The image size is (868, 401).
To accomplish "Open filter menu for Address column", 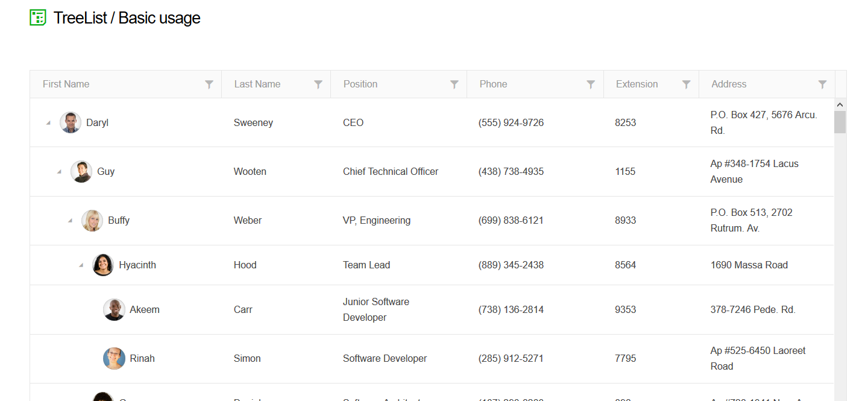I will (823, 84).
